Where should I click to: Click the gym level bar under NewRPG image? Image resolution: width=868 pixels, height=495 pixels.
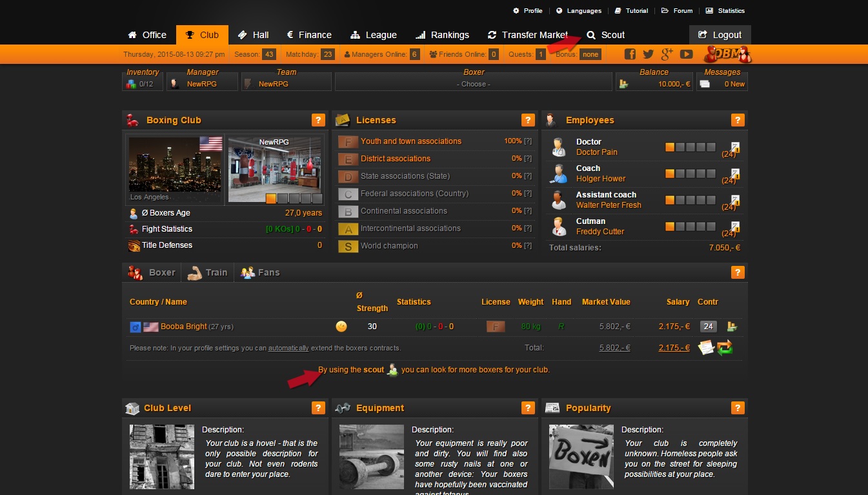[294, 199]
